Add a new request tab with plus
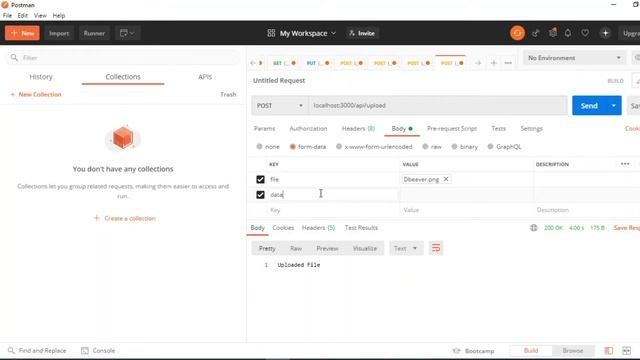The width and height of the screenshot is (640, 360). click(x=493, y=63)
